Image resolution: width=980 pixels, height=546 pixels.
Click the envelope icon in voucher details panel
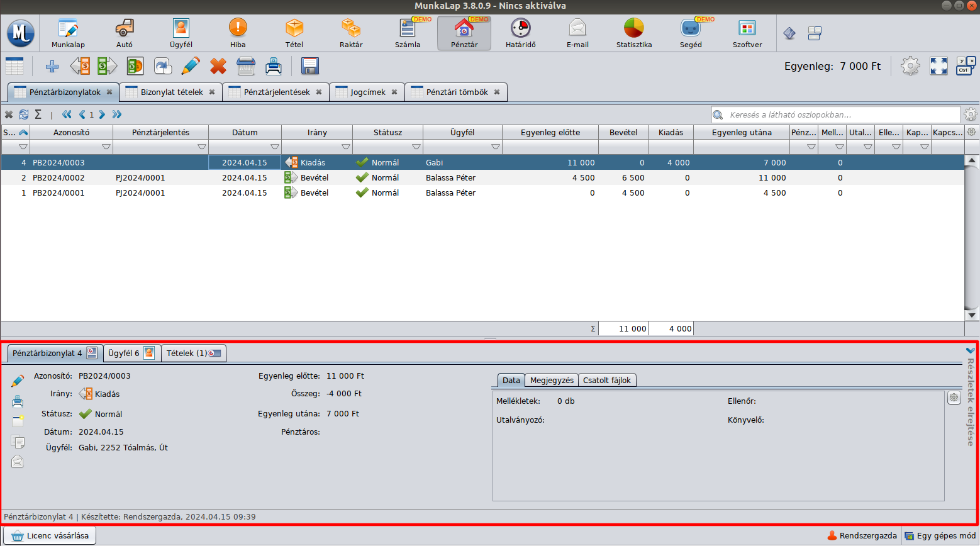tap(18, 462)
